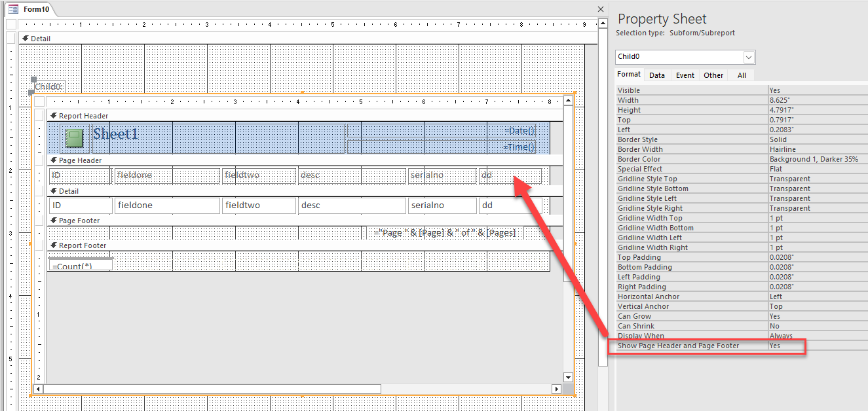Click the desc label in Page Header
This screenshot has width=868, height=411.
[x=352, y=175]
